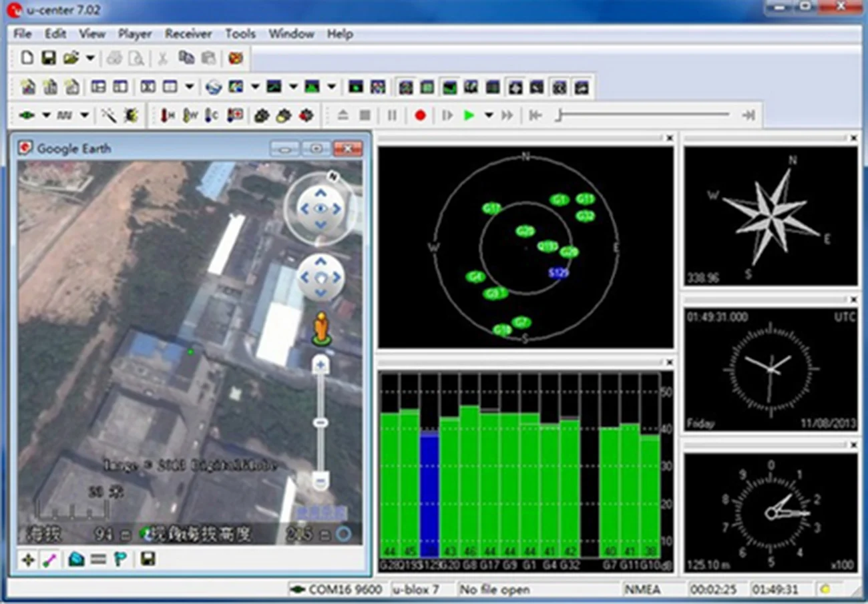Screen dimensions: 868x604
Task: Click the Pause playback button
Action: pyautogui.click(x=392, y=115)
